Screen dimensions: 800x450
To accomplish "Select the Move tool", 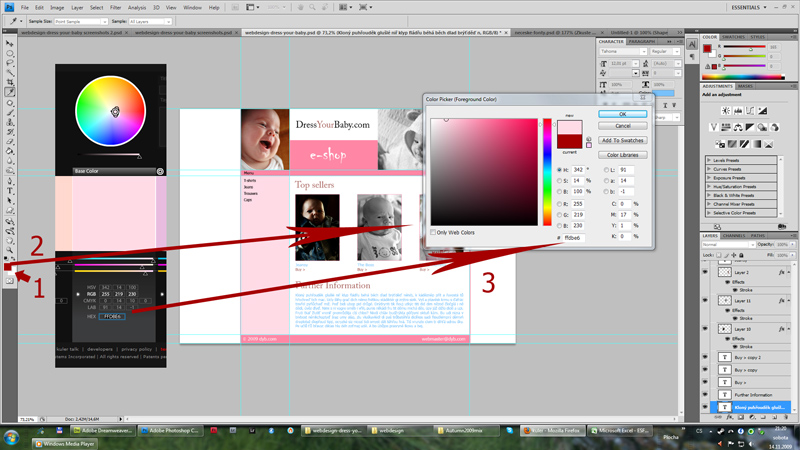I will coord(10,44).
